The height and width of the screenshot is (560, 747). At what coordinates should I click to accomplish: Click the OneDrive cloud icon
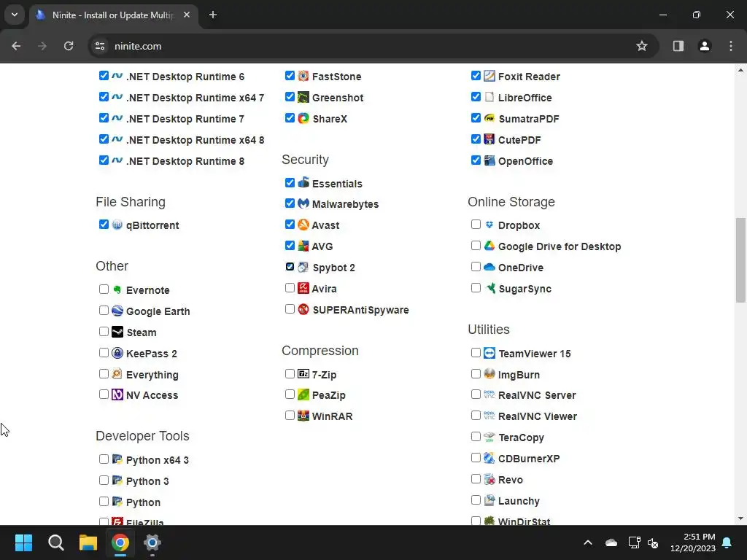pyautogui.click(x=489, y=267)
